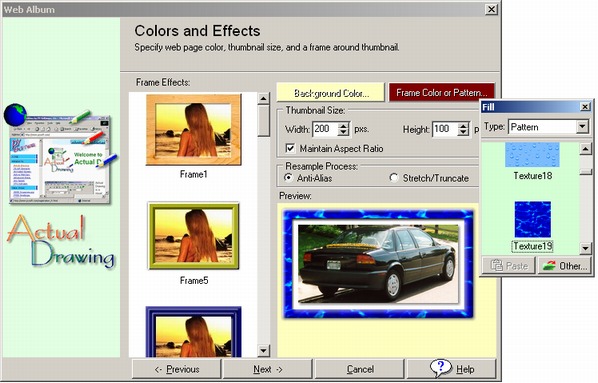Open the Background Color picker button
Screen dimensions: 598x383
coord(331,93)
